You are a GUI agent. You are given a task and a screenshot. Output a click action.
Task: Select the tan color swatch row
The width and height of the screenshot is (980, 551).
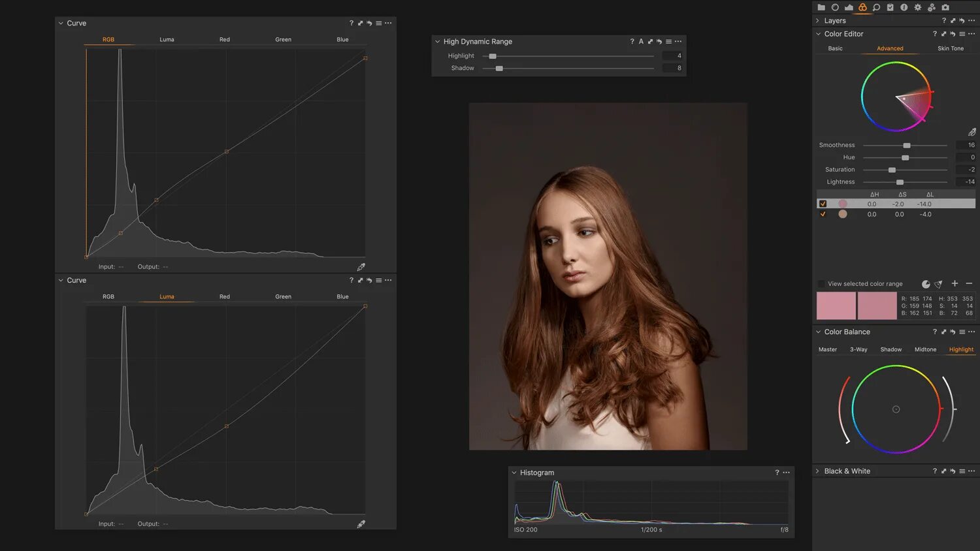(x=896, y=214)
